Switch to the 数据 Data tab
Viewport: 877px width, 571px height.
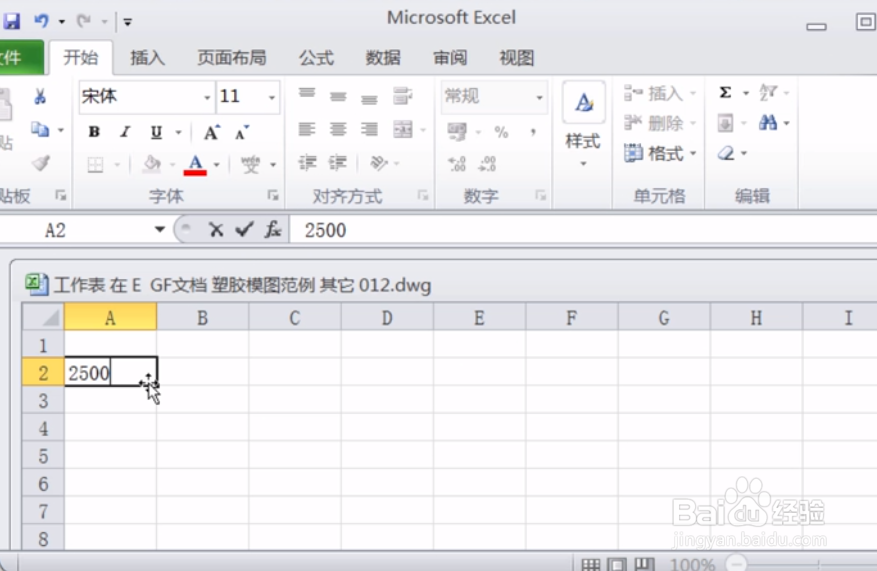(383, 58)
